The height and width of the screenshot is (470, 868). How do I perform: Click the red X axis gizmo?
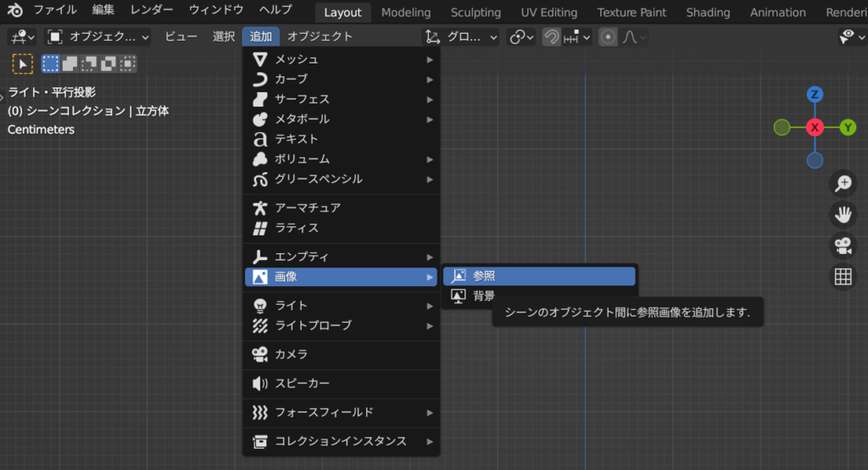[815, 127]
